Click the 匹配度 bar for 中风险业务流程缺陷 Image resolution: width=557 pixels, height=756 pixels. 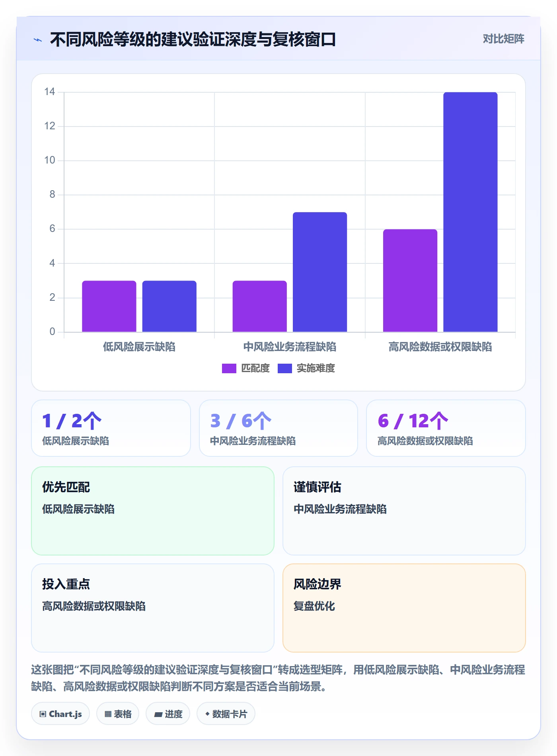(x=260, y=306)
